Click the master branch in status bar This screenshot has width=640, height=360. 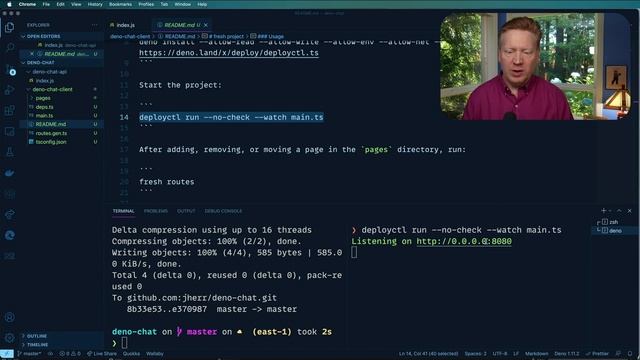pos(29,353)
